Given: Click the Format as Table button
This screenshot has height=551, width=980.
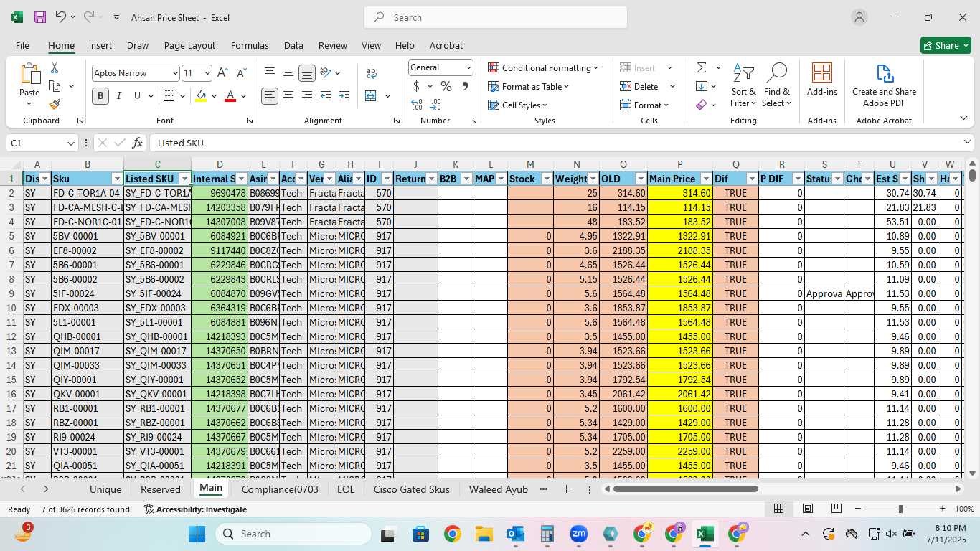Looking at the screenshot, I should click(529, 86).
